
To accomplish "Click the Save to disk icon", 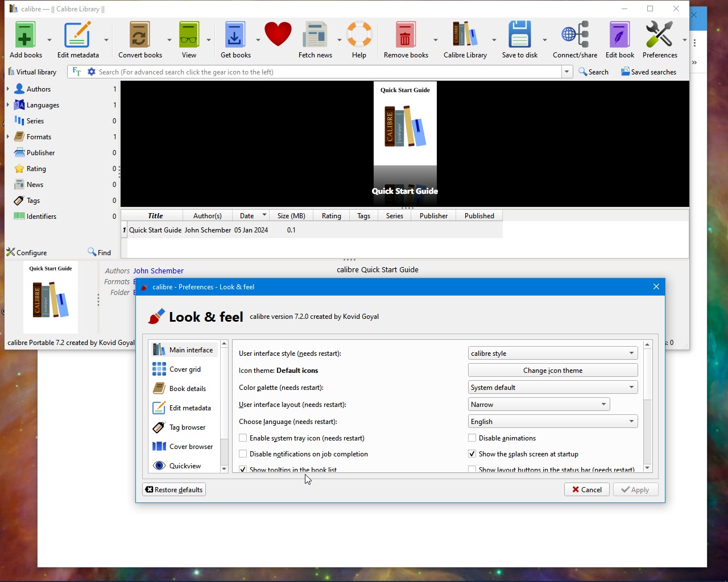I will pos(520,40).
